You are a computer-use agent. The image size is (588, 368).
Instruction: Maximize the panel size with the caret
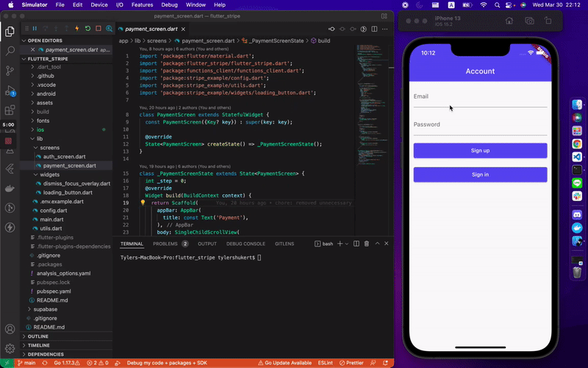coord(377,244)
